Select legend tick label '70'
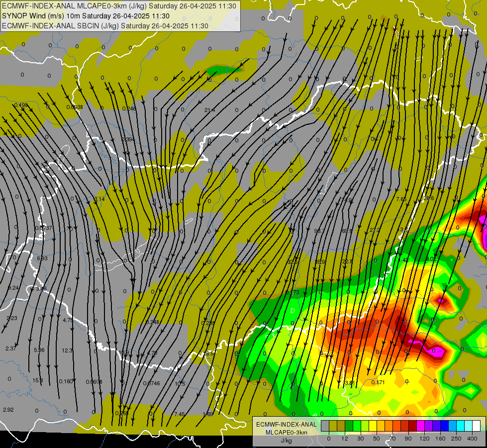 [x=392, y=439]
